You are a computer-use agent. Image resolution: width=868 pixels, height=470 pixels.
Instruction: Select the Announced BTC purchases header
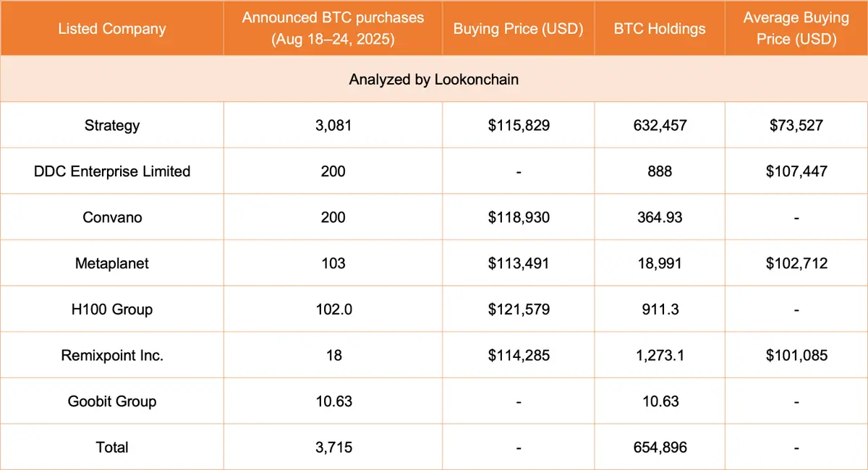tap(333, 29)
